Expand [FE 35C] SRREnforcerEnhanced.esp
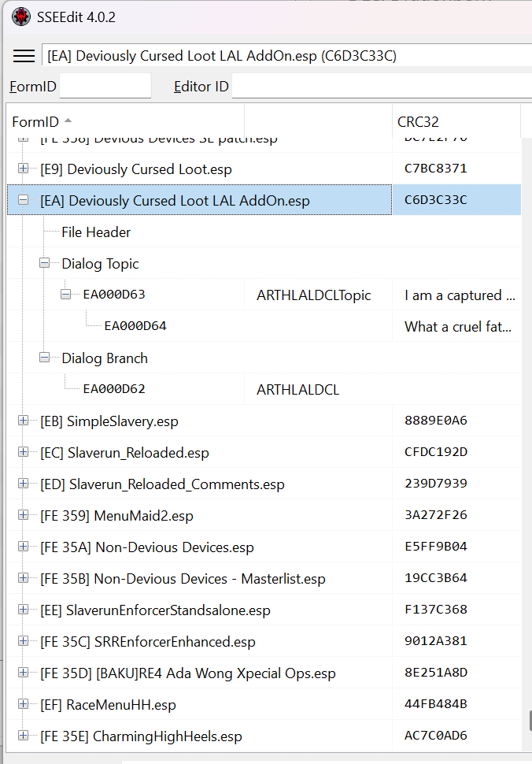The image size is (532, 764). click(23, 641)
